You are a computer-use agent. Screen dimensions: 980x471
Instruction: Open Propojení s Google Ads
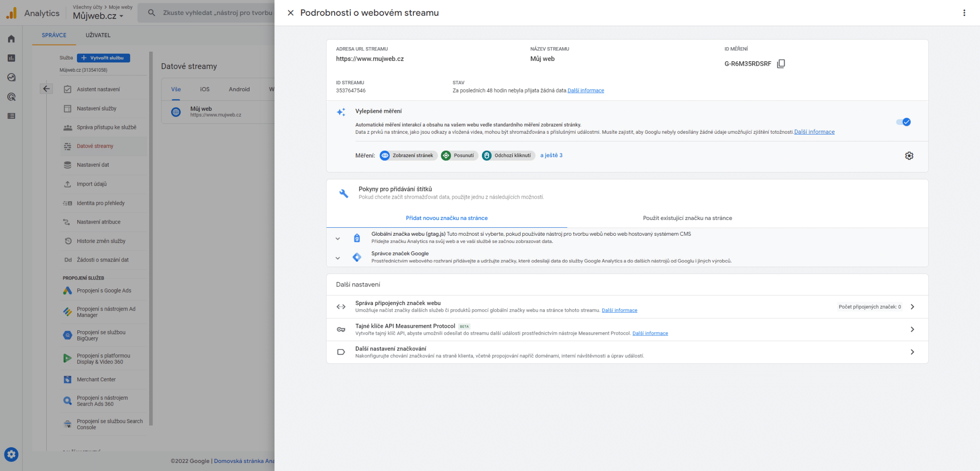pyautogui.click(x=104, y=290)
